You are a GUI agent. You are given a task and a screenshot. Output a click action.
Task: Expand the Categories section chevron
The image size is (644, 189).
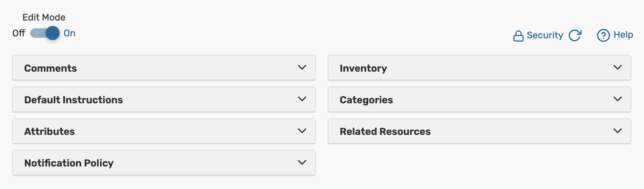pyautogui.click(x=617, y=99)
